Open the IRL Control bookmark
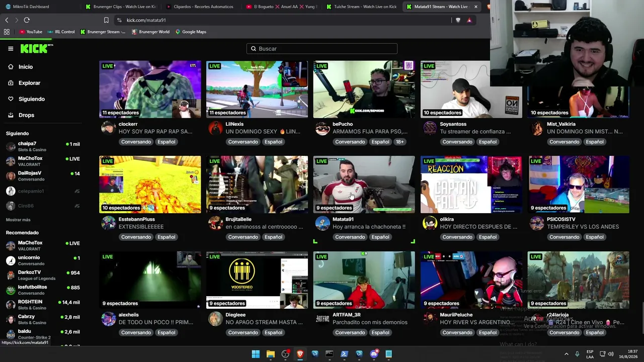 (x=61, y=32)
